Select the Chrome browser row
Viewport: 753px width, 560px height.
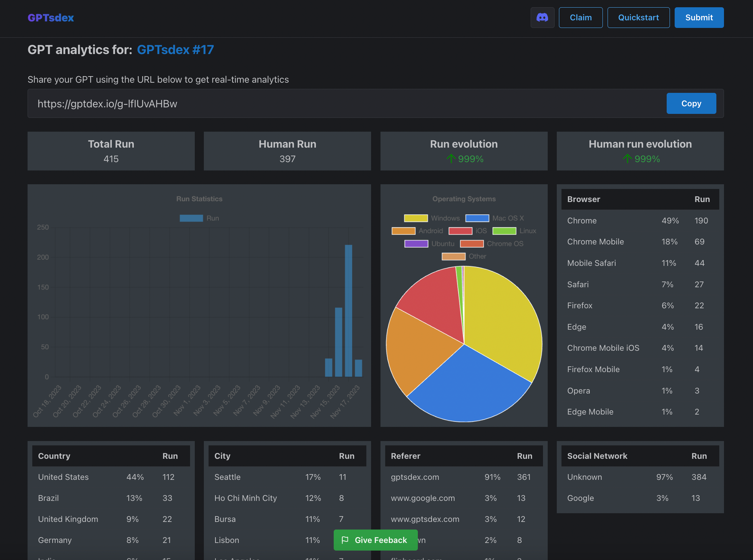(x=640, y=221)
